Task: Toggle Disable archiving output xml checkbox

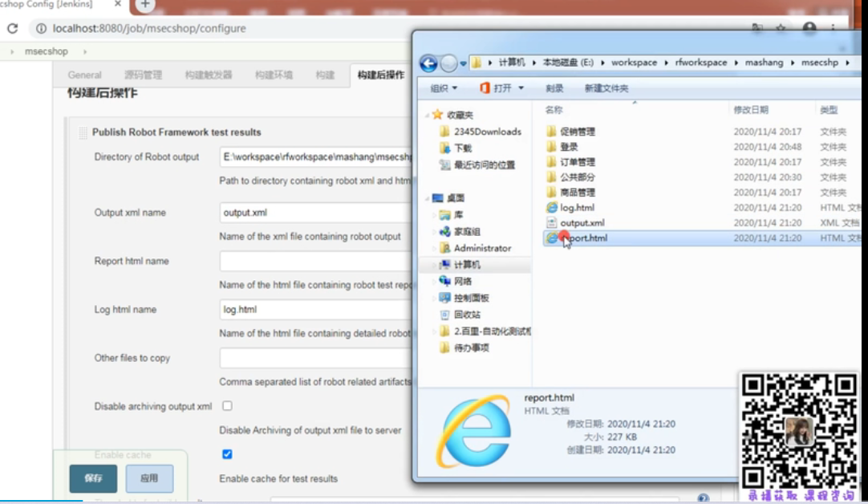Action: [x=227, y=406]
